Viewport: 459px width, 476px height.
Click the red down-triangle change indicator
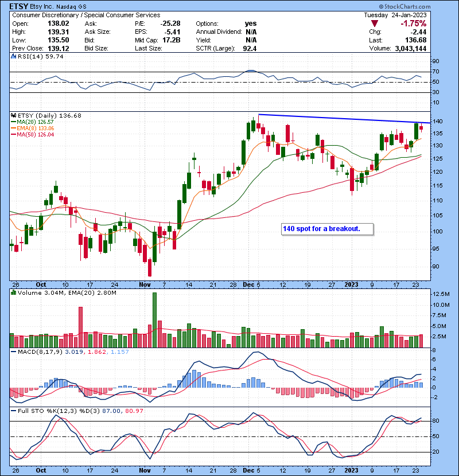click(x=375, y=24)
